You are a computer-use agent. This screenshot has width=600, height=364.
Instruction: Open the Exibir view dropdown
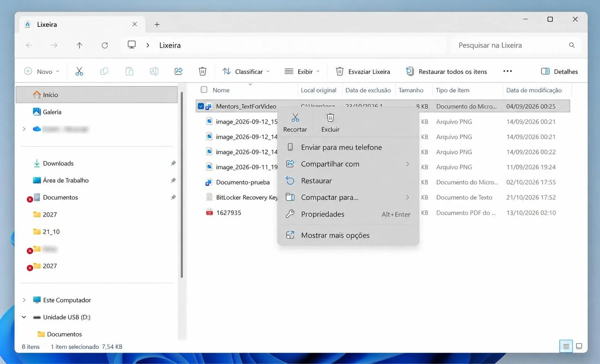(302, 71)
